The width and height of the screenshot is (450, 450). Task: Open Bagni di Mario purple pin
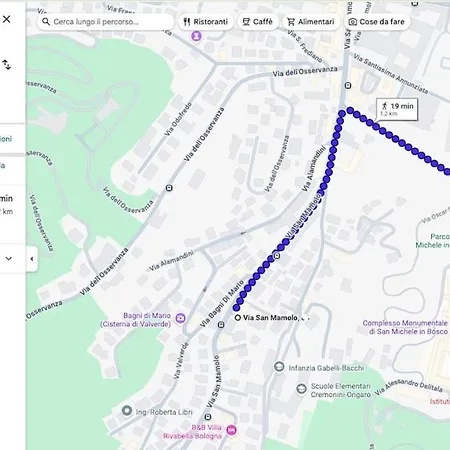click(x=180, y=318)
